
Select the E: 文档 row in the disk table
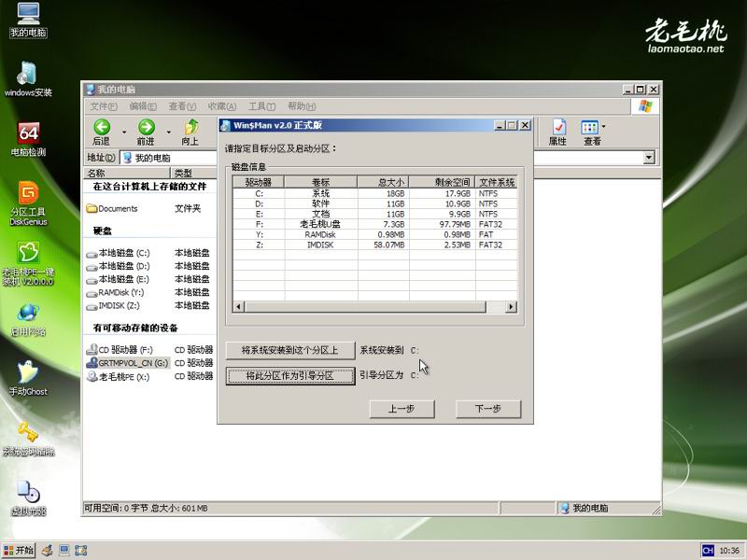[x=375, y=214]
